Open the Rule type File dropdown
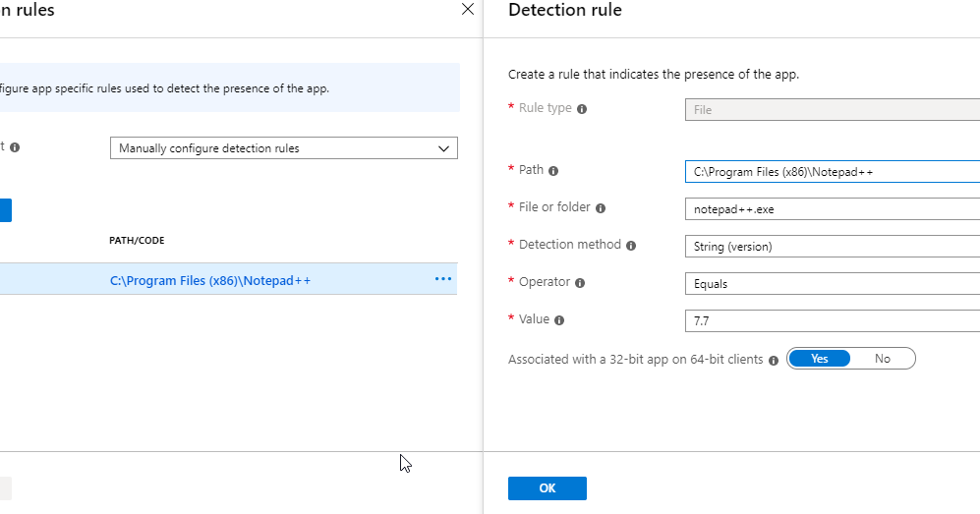The height and width of the screenshot is (514, 980). (x=832, y=110)
